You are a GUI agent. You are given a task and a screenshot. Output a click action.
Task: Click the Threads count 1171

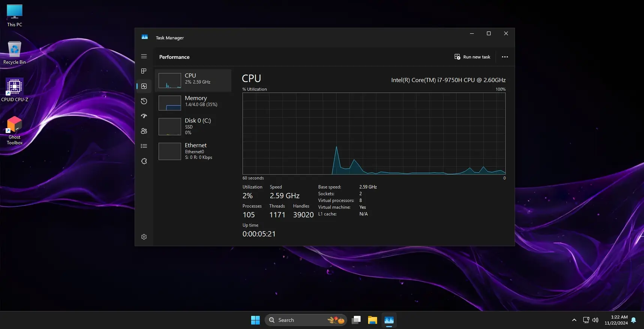click(277, 215)
